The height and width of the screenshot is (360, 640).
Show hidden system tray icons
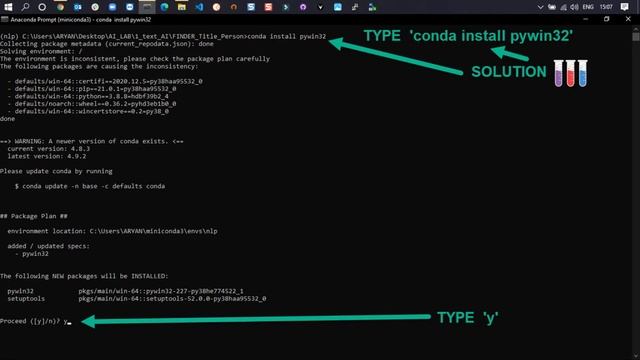click(540, 7)
